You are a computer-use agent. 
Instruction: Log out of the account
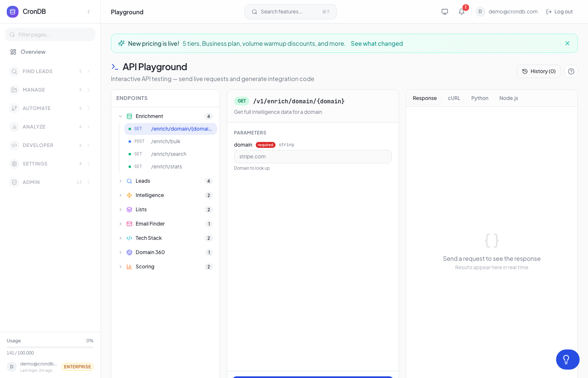(x=559, y=12)
